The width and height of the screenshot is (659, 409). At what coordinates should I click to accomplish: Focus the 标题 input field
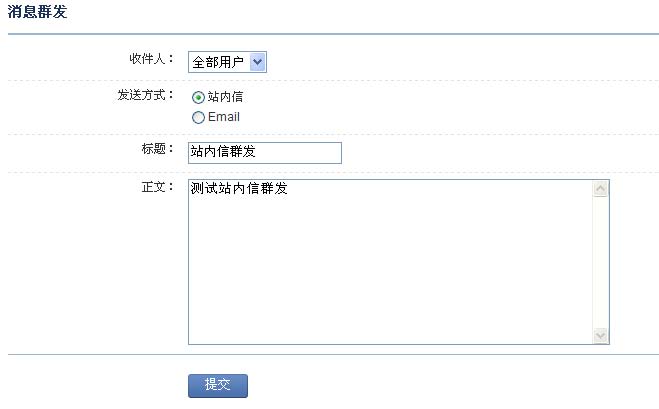coord(265,153)
